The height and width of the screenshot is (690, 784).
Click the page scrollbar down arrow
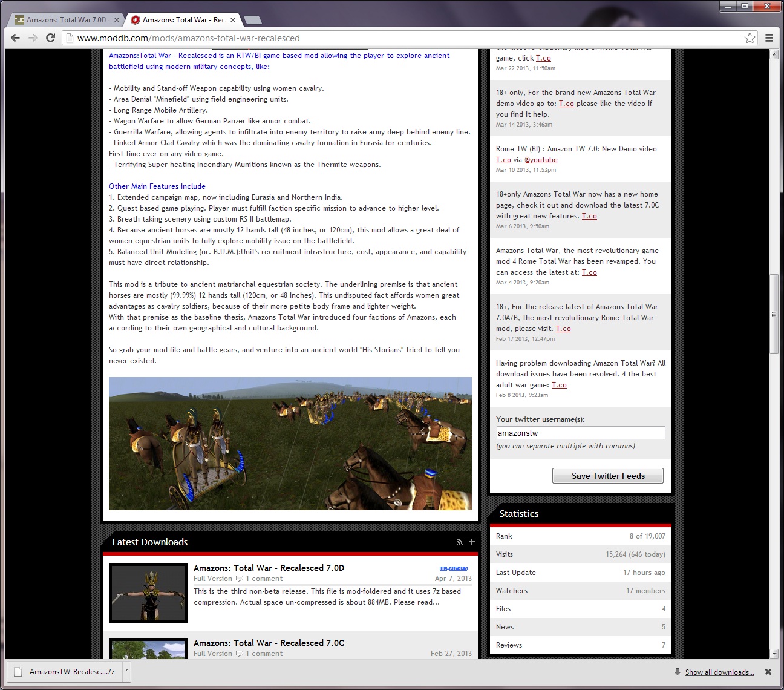pos(774,654)
